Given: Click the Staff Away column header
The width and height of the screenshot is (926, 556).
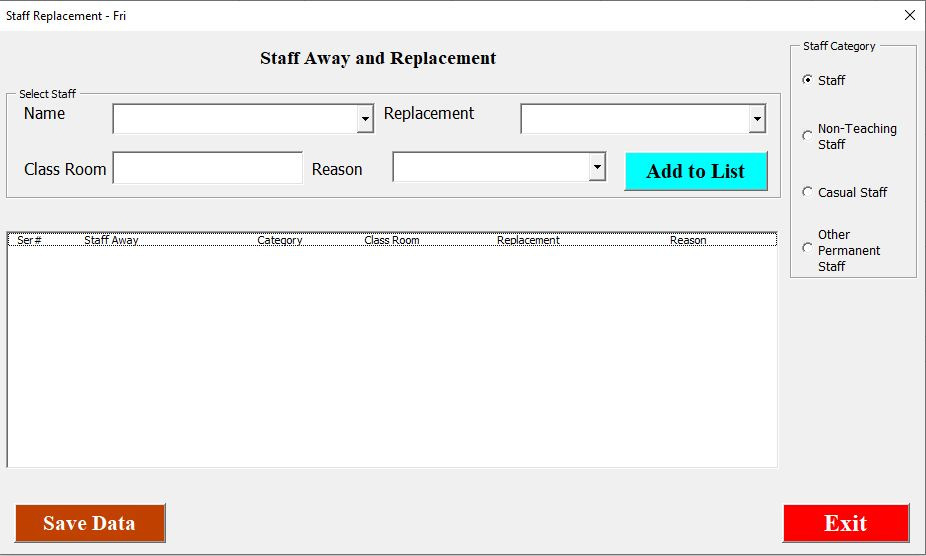Looking at the screenshot, I should [x=111, y=240].
